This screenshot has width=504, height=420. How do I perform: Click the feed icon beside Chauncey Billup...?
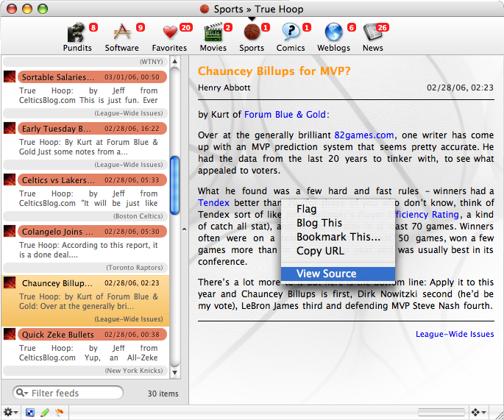pyautogui.click(x=10, y=282)
